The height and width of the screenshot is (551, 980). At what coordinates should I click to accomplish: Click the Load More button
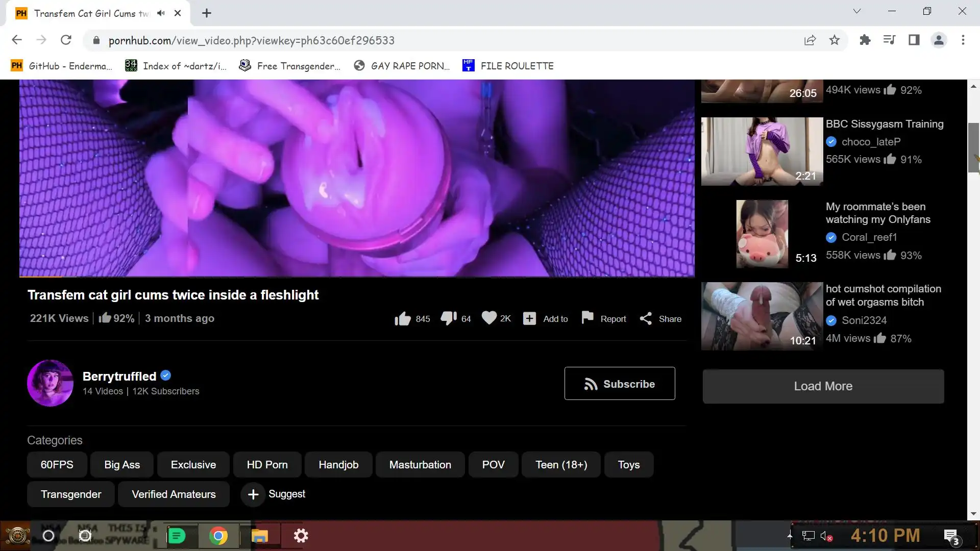[x=823, y=386]
